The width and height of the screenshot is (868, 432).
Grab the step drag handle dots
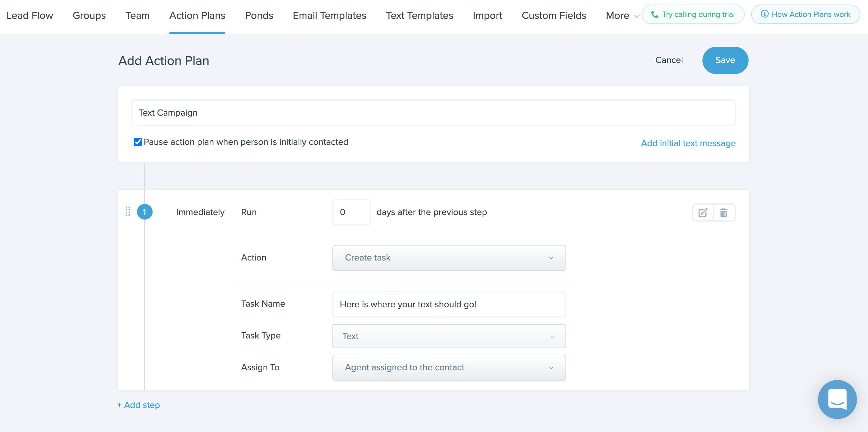[128, 211]
